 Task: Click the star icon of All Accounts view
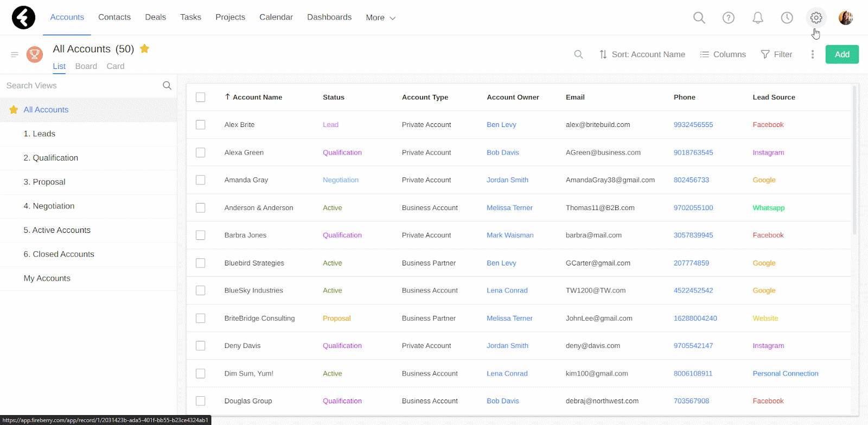click(14, 110)
